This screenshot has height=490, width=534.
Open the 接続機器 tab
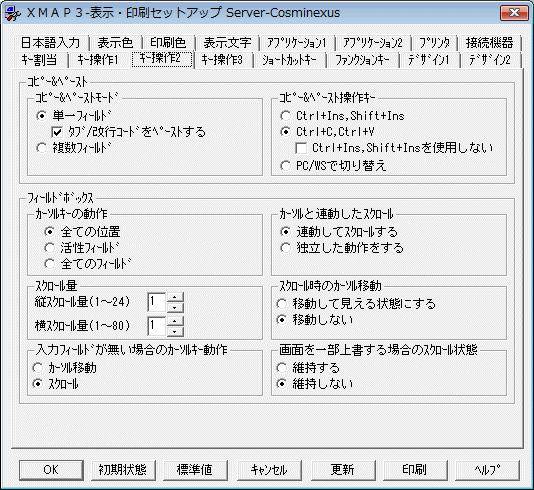(489, 43)
